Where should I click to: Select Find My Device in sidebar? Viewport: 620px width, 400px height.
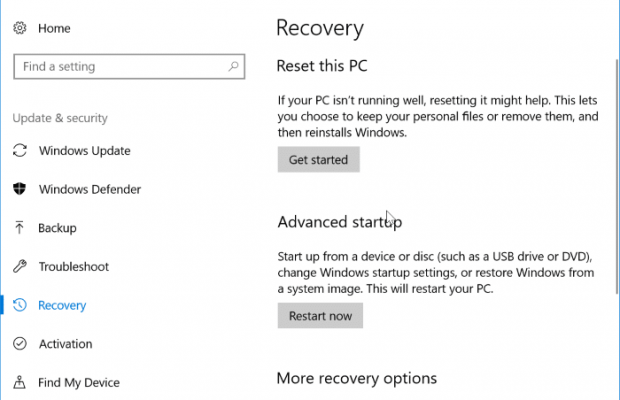[x=79, y=382]
